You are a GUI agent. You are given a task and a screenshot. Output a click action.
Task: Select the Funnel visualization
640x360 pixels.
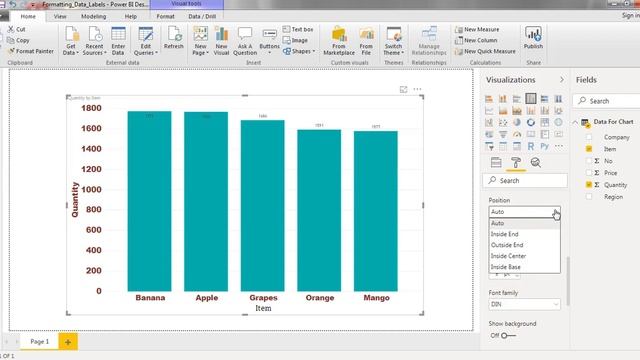503,134
